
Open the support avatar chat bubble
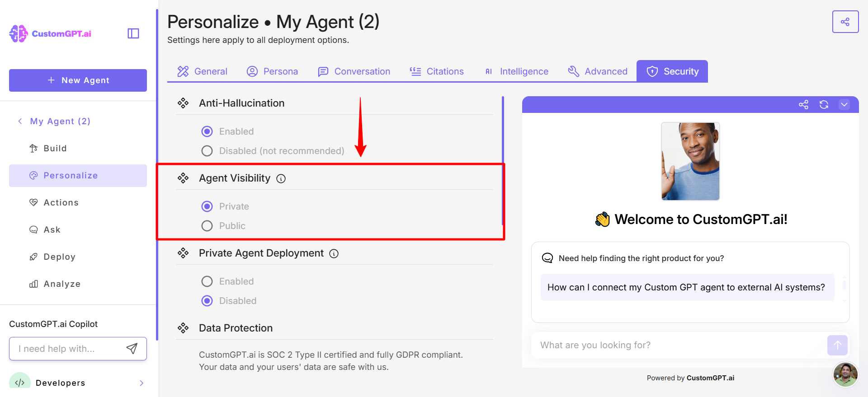845,374
